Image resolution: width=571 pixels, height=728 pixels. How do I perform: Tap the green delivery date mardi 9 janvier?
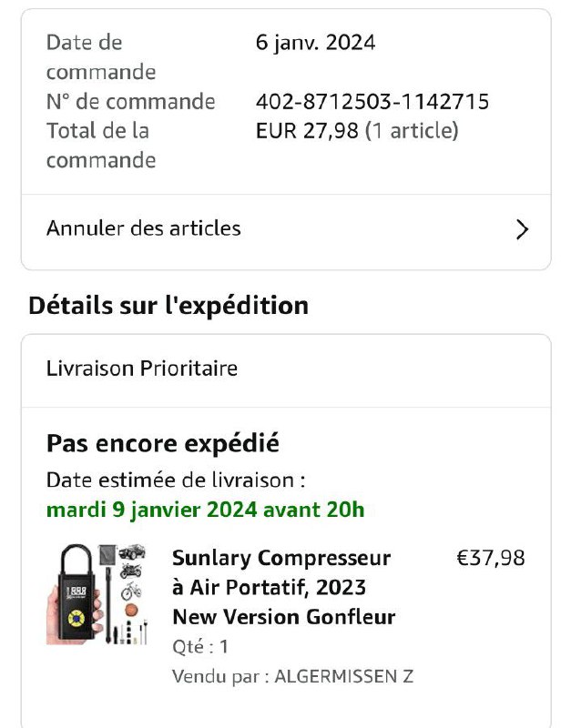click(205, 510)
